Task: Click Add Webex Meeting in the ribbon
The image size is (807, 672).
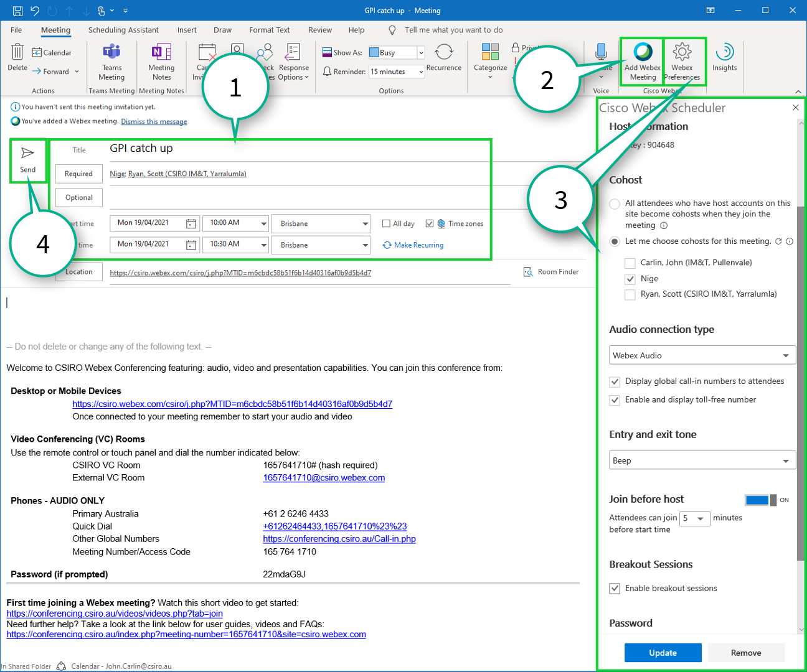Action: point(643,62)
